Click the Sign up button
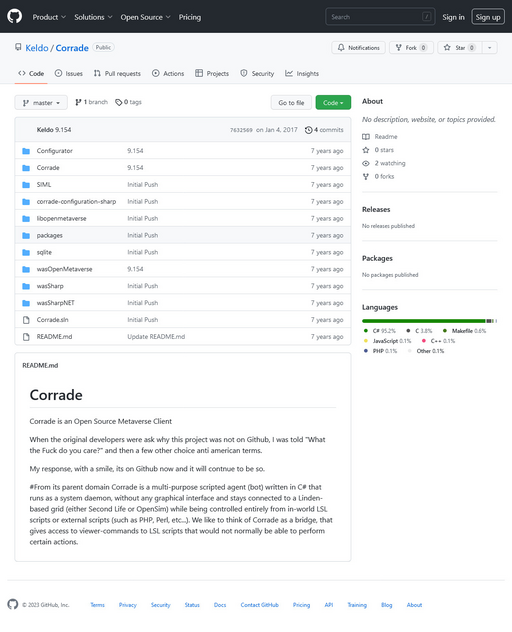 point(488,17)
